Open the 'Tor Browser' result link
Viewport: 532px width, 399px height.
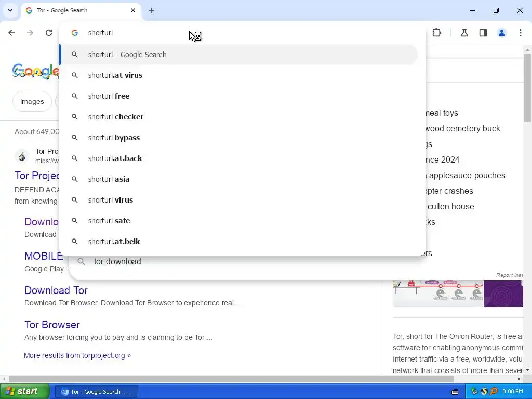52,325
